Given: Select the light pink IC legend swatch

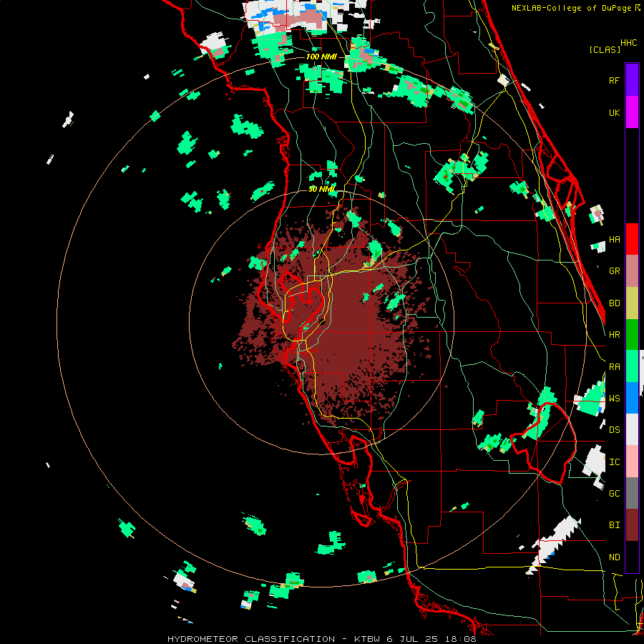Looking at the screenshot, I should point(632,462).
